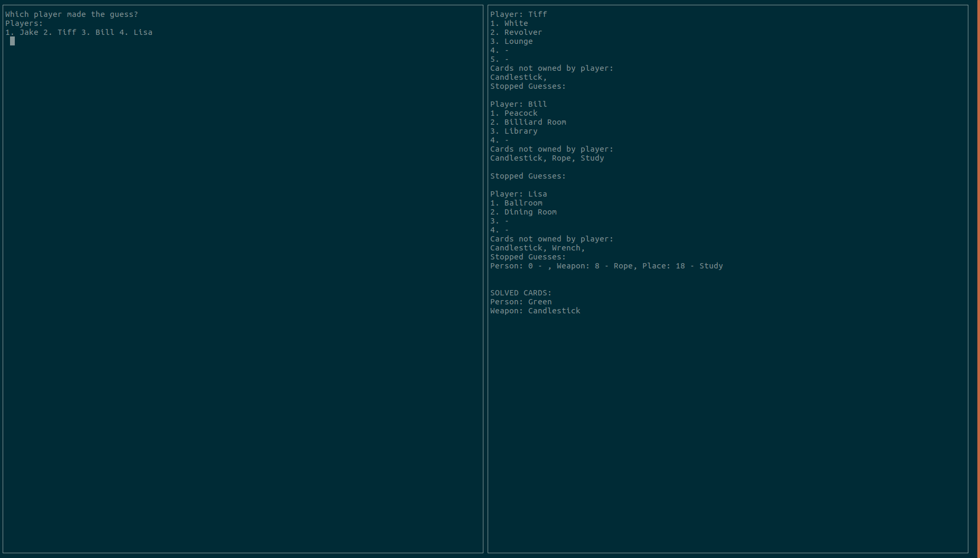Click 'Candlestick, Wrench,' line for Lisa
Image resolution: width=980 pixels, height=558 pixels.
tap(538, 248)
